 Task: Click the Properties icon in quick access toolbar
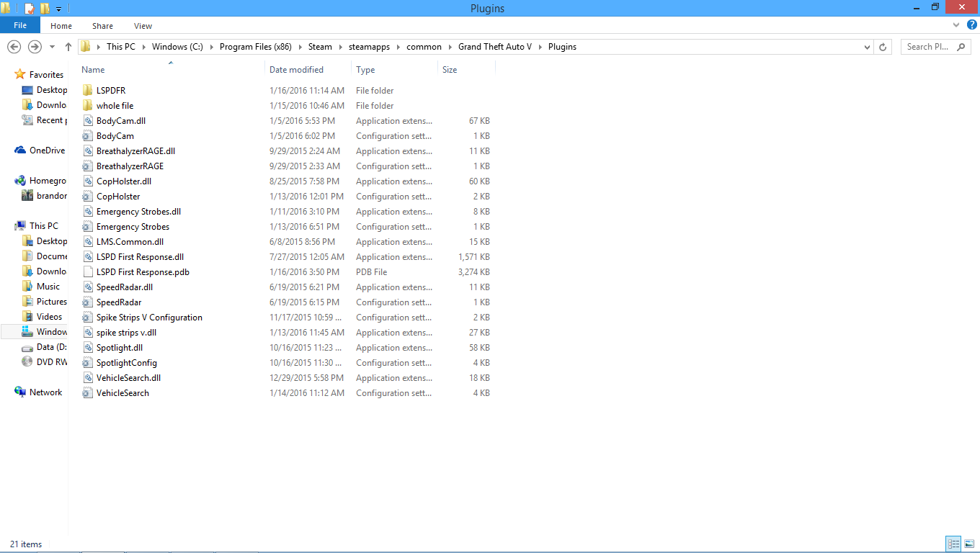click(x=30, y=9)
